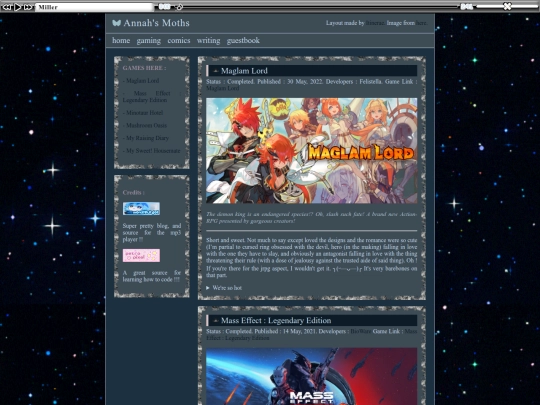Play the music with the play button
Image resolution: width=540 pixels, height=405 pixels.
pyautogui.click(x=18, y=7)
